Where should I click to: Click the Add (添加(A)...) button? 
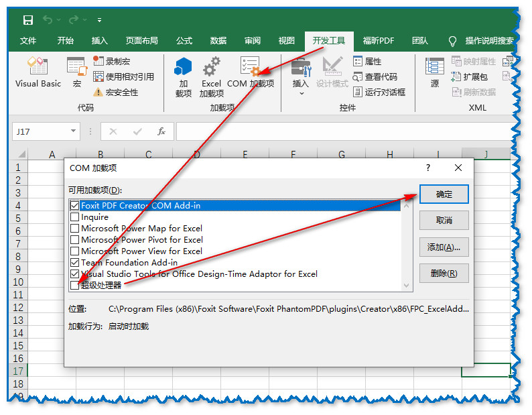(444, 247)
